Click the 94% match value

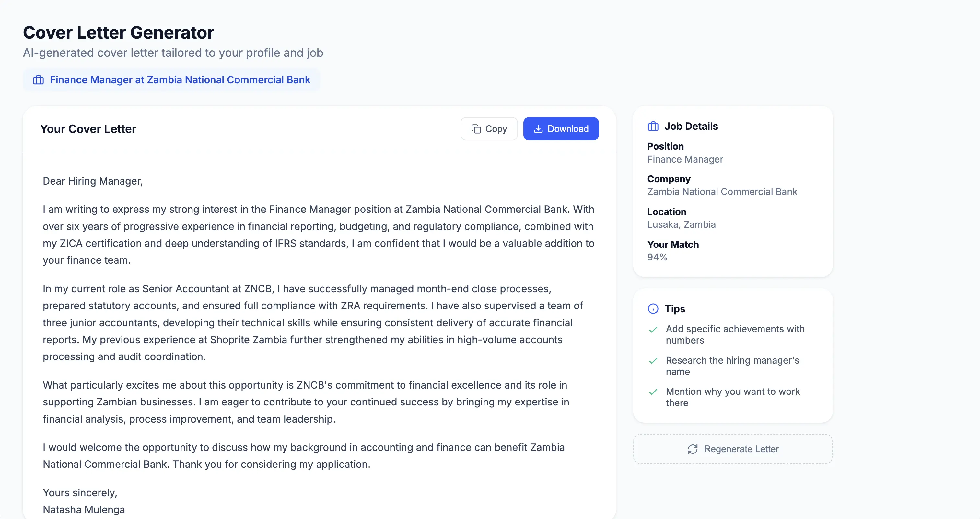pos(658,258)
